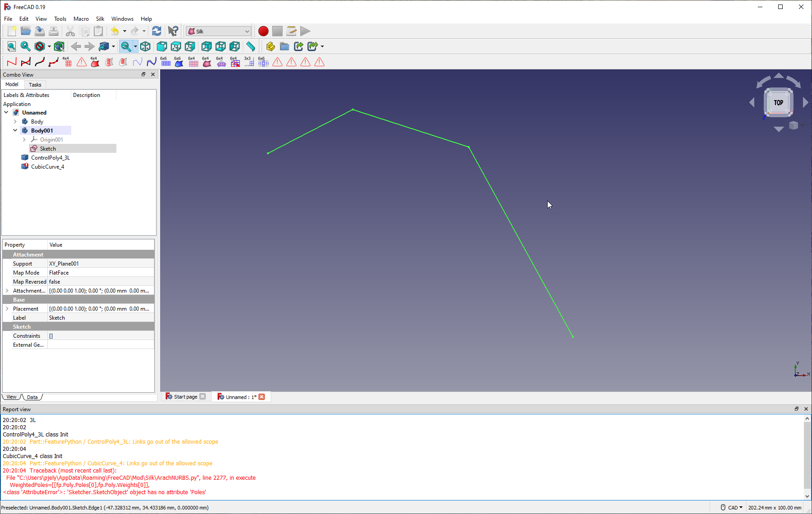Toggle the highlighted zoom mode button
Screen dimensions: 812x514
pyautogui.click(x=126, y=46)
